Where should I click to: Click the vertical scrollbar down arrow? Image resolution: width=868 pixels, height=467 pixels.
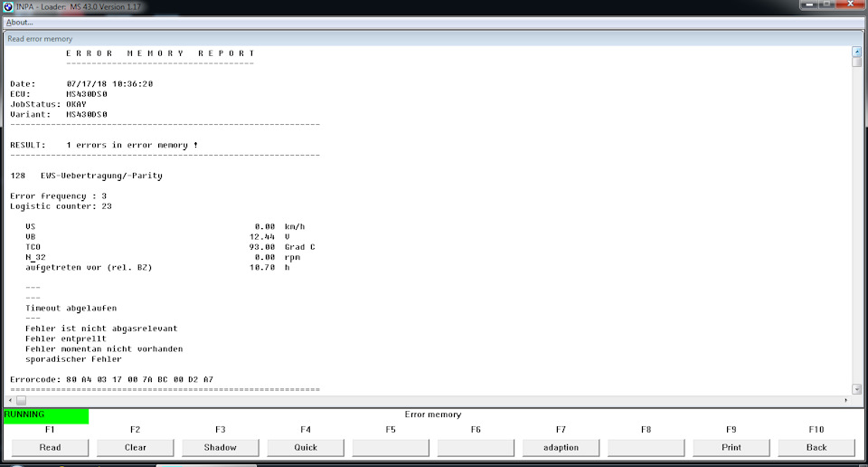[856, 389]
